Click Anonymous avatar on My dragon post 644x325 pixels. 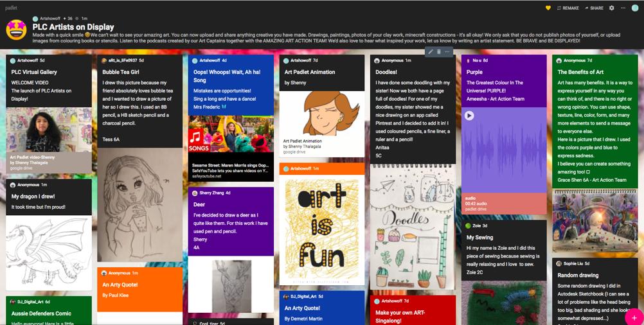(13, 185)
